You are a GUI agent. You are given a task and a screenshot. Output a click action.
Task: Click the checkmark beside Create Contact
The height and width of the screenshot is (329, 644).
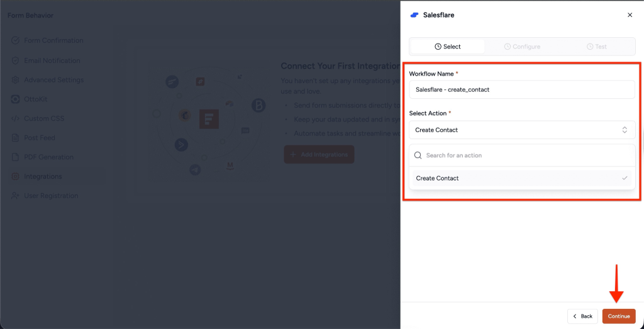coord(625,178)
